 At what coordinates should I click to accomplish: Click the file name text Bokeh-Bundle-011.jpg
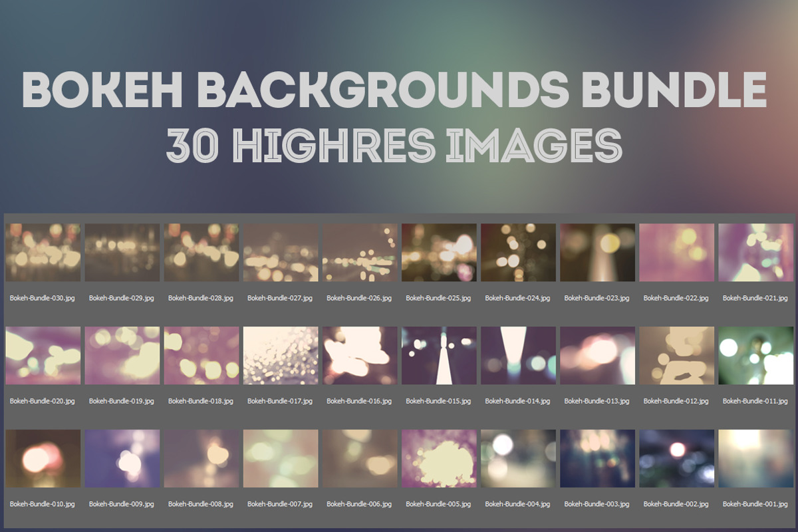coord(755,402)
